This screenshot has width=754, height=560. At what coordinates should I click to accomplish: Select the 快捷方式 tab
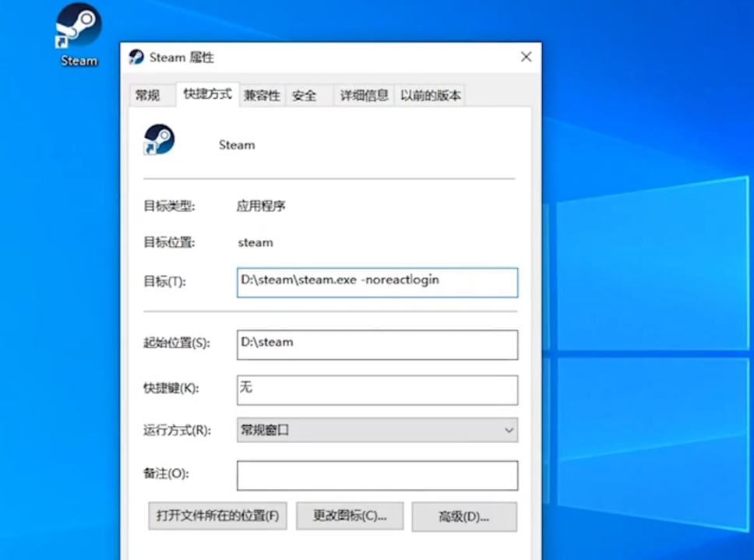click(207, 94)
